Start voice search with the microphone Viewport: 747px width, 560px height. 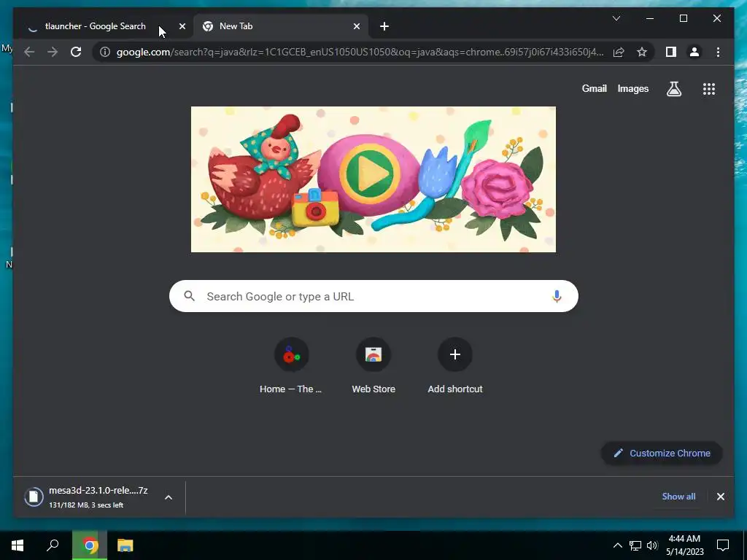(x=557, y=296)
